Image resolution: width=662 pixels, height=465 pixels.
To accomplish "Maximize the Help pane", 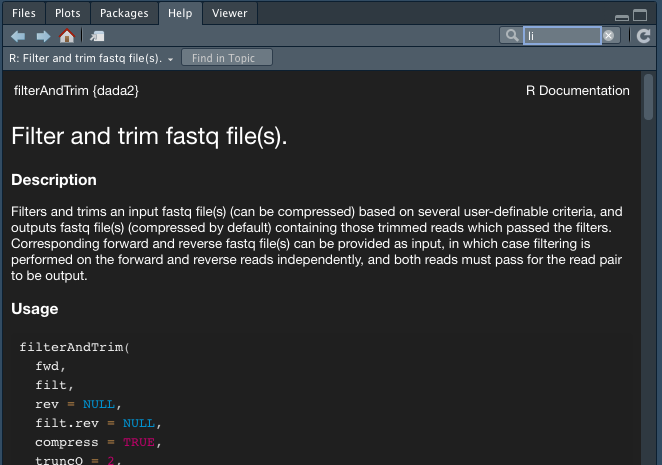I will (640, 15).
